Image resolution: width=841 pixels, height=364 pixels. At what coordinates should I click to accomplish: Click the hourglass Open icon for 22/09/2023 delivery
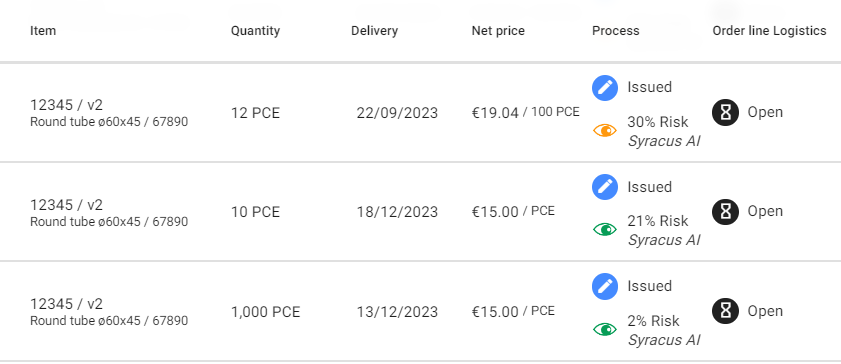point(725,112)
